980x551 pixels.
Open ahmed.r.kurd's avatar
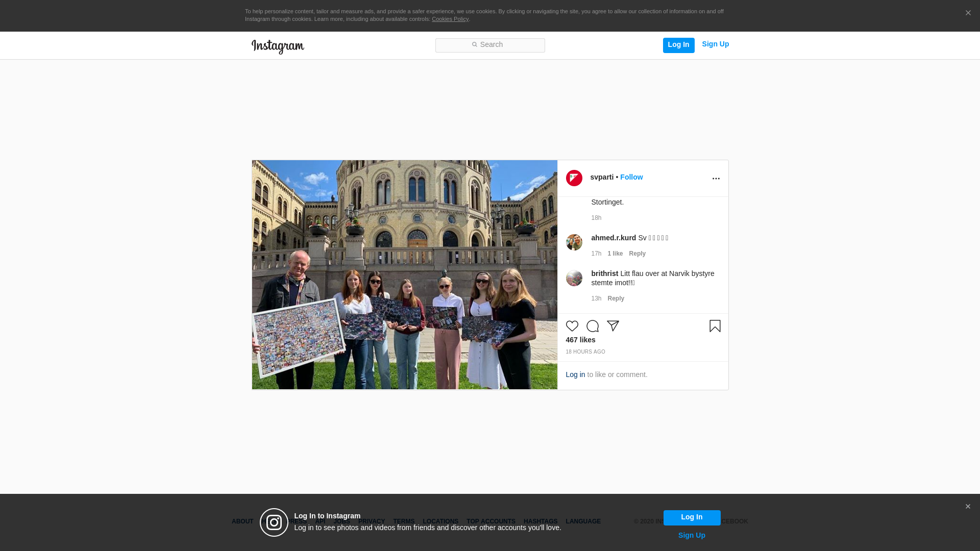(574, 242)
